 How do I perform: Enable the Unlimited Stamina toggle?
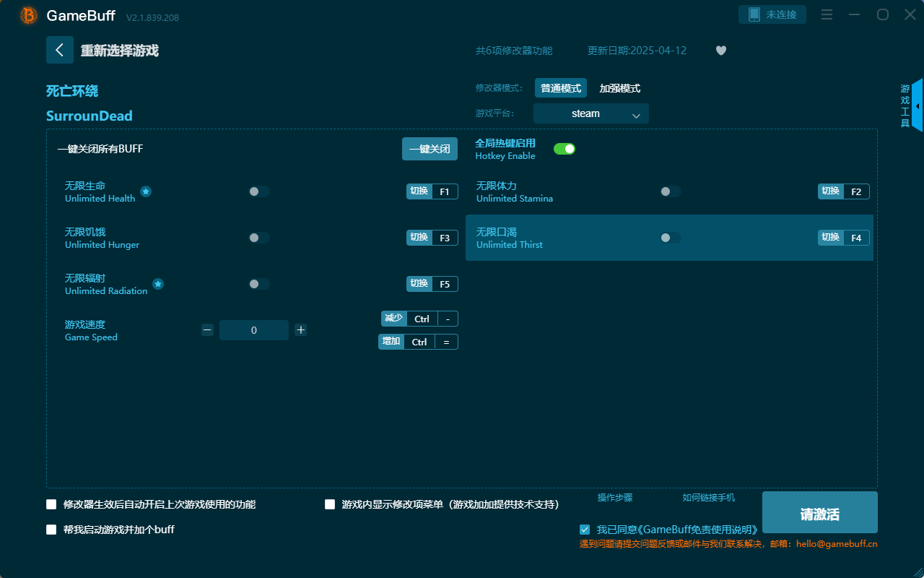pyautogui.click(x=671, y=191)
